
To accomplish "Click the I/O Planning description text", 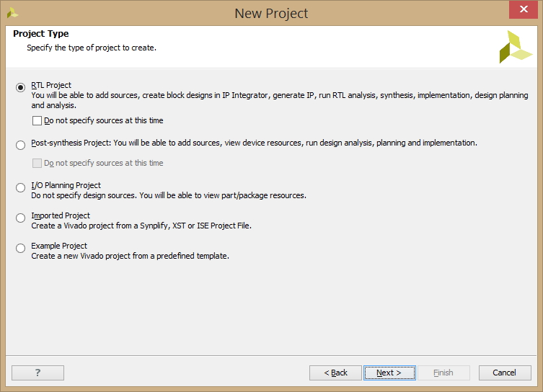I will (x=169, y=195).
